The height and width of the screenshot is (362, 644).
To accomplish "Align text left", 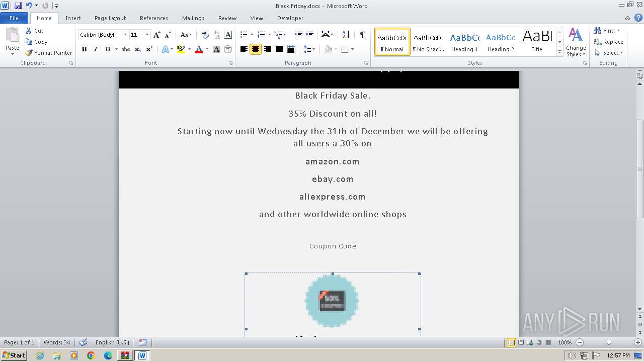I will coord(244,49).
